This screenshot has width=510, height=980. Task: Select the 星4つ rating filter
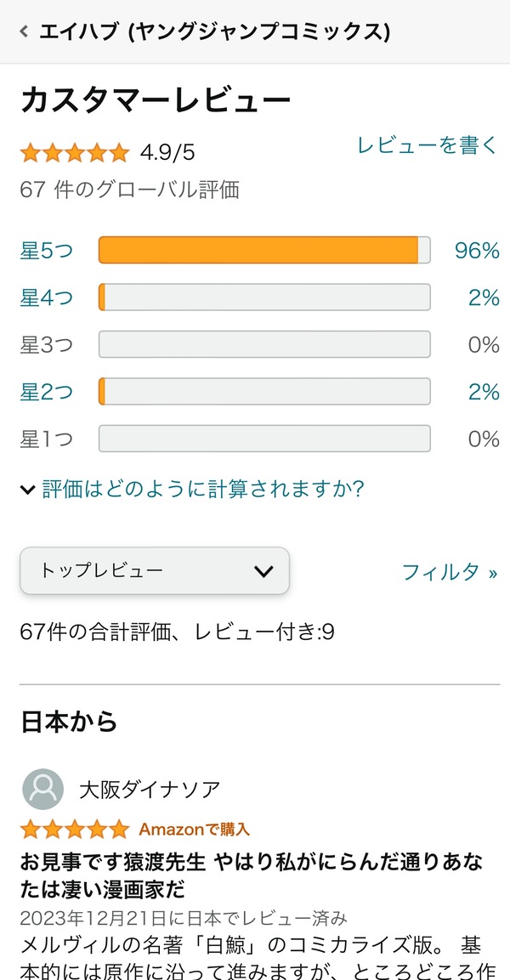pos(46,297)
